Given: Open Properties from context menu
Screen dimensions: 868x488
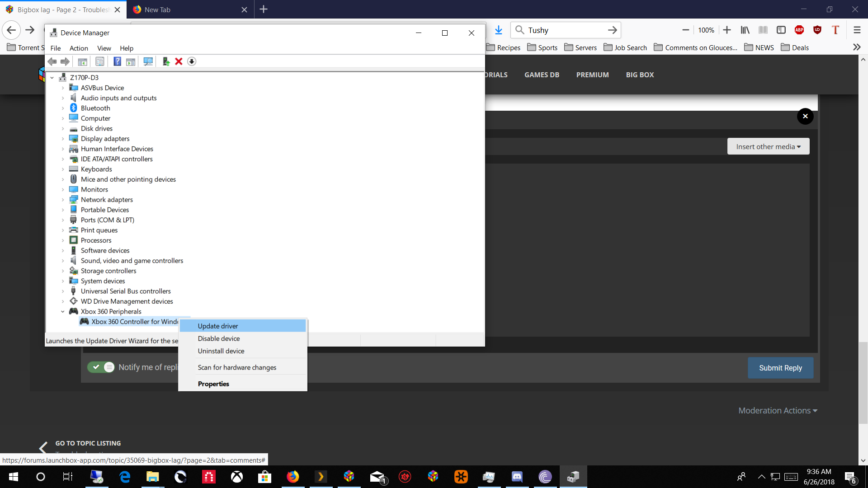Looking at the screenshot, I should (x=243, y=384).
